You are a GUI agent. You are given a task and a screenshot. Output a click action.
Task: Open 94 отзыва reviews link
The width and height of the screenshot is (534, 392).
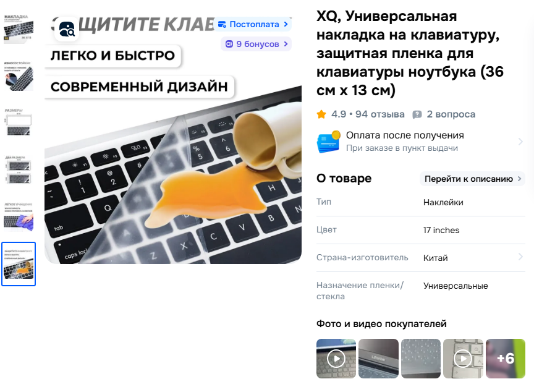pos(380,114)
